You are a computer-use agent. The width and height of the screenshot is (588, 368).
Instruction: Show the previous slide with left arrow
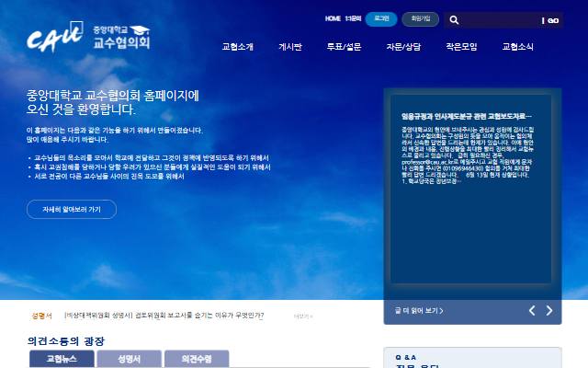(x=532, y=311)
